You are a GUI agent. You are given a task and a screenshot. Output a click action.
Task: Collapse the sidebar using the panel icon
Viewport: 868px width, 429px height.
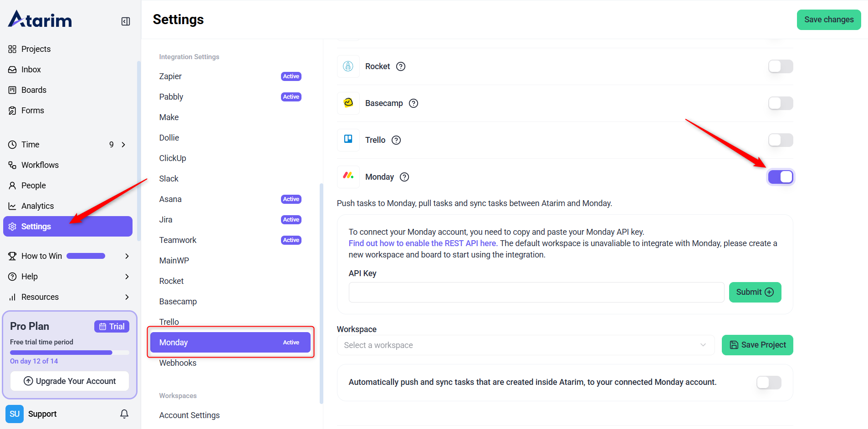click(126, 21)
